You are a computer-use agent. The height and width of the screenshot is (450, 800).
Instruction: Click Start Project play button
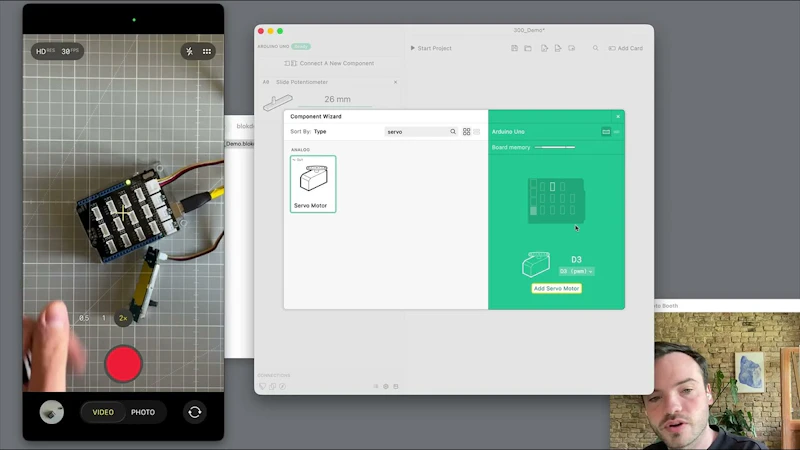[431, 48]
